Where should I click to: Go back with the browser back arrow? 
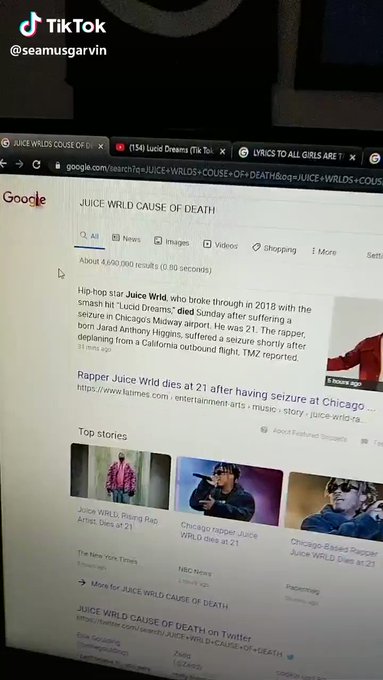tap(3, 163)
